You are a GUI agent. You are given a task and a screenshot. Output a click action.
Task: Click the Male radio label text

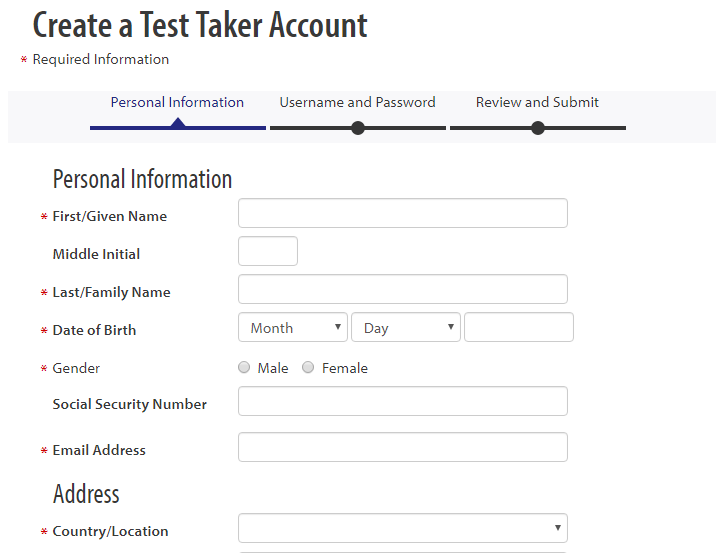[x=273, y=368]
